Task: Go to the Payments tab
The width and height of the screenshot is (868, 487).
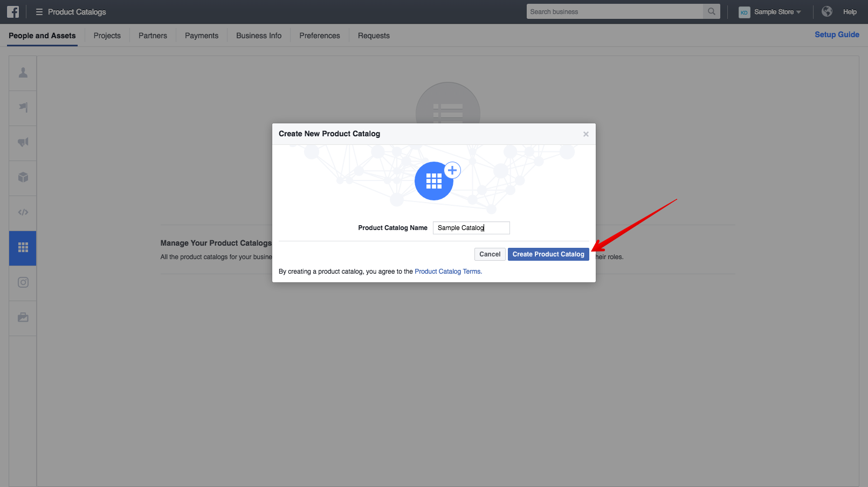Action: 202,36
